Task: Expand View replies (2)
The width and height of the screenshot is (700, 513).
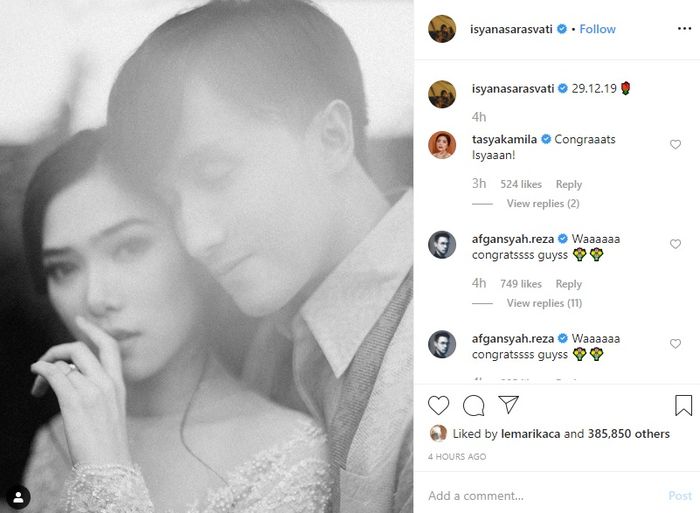Action: pyautogui.click(x=543, y=204)
